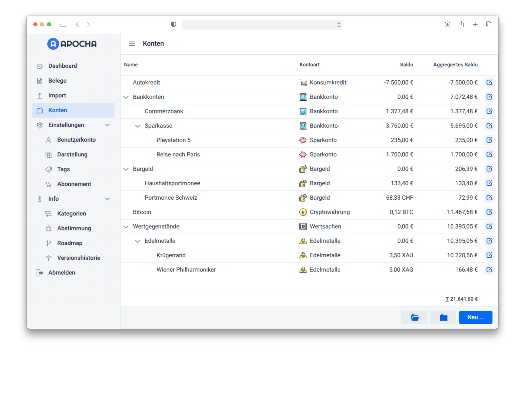Edit the Krügerrand account

tap(489, 255)
